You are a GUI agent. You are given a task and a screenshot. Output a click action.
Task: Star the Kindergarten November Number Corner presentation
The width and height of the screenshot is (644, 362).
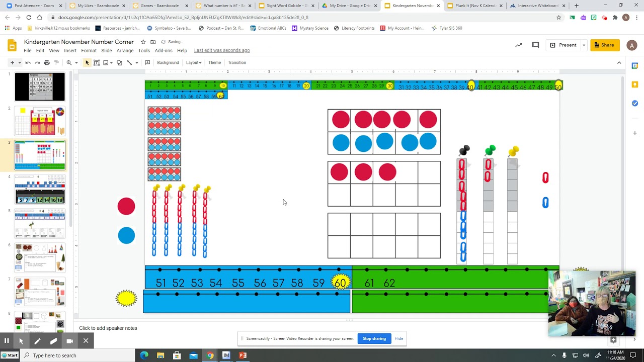pos(143,42)
